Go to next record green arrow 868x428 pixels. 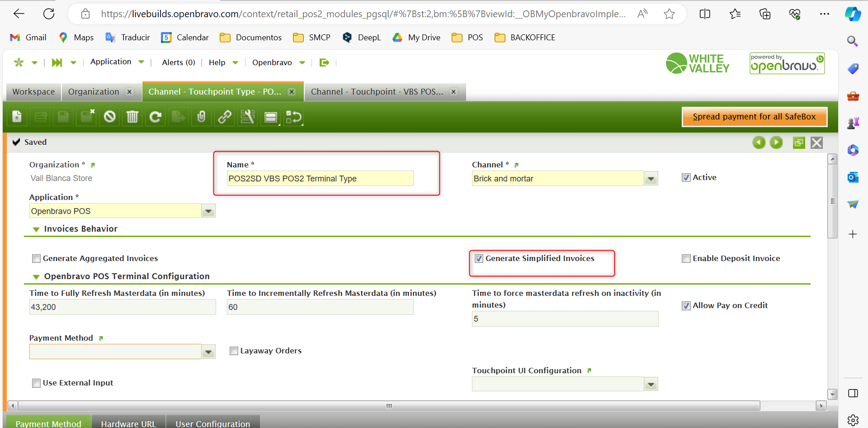click(776, 143)
